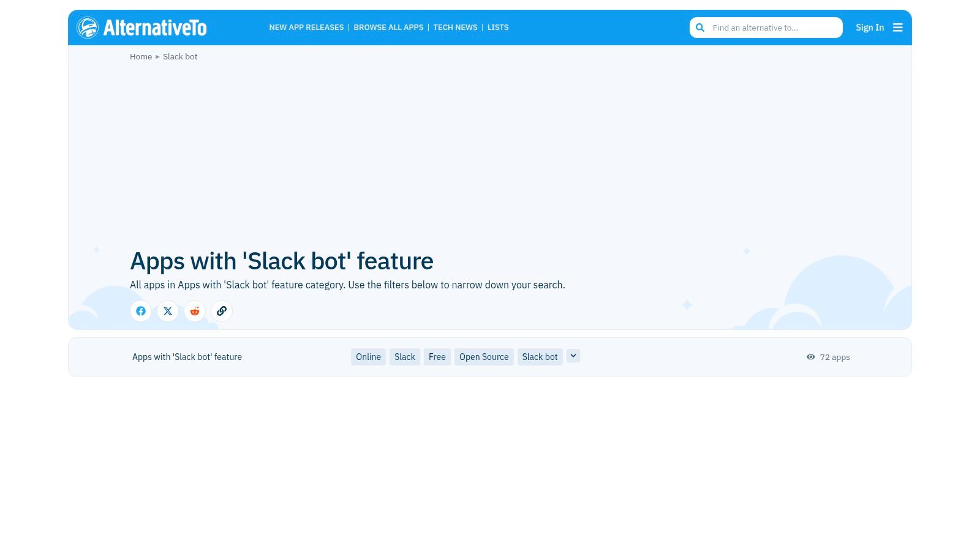Click the AlternativeTo logo
980x551 pixels.
[141, 28]
